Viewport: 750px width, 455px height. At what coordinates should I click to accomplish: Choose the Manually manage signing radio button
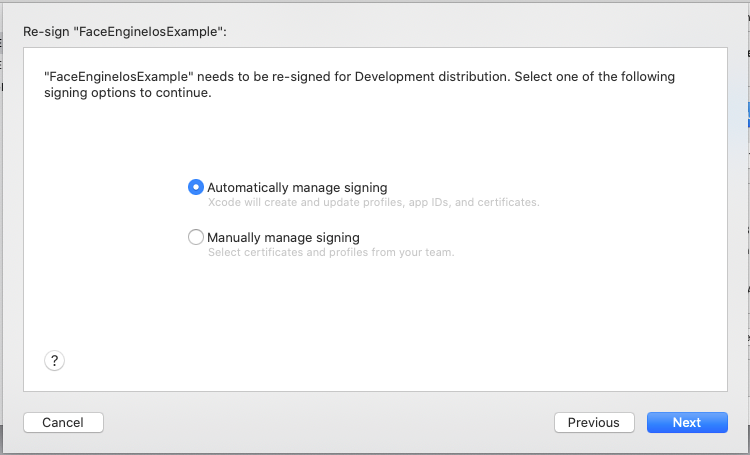196,237
